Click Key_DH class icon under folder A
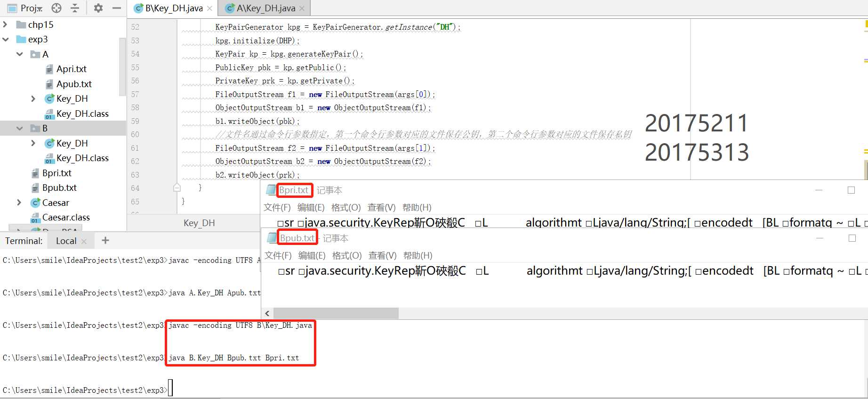The width and height of the screenshot is (868, 399). click(x=49, y=98)
